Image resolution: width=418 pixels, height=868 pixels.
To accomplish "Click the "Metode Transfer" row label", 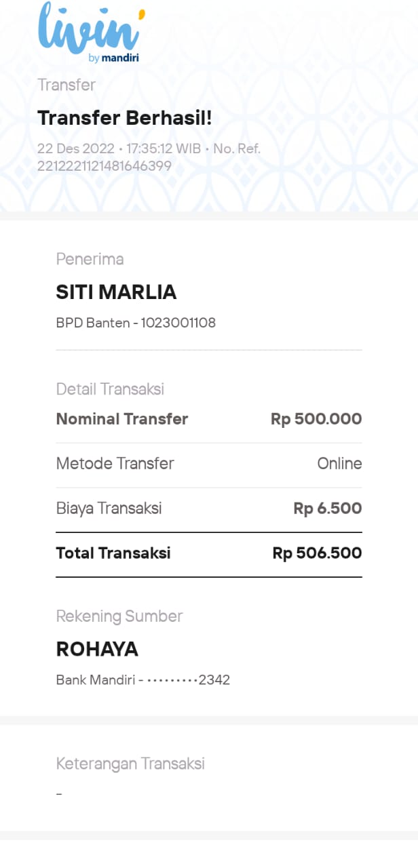I will (115, 464).
